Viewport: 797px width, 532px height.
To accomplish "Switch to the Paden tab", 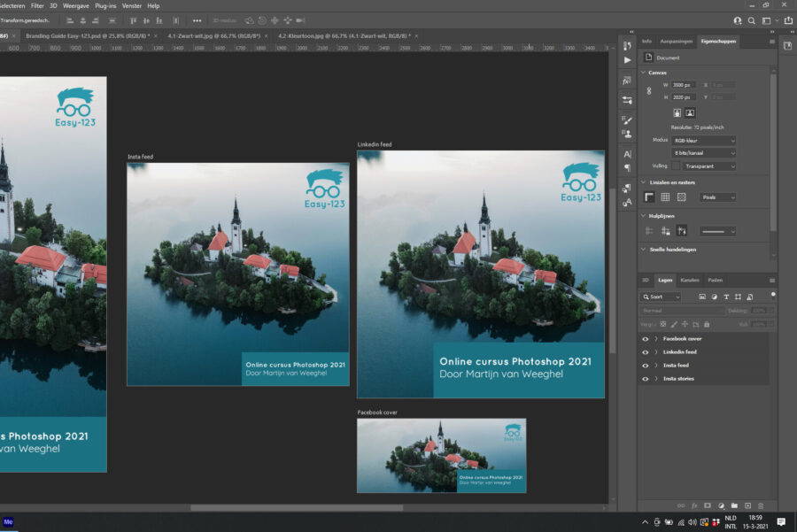I will coord(716,280).
